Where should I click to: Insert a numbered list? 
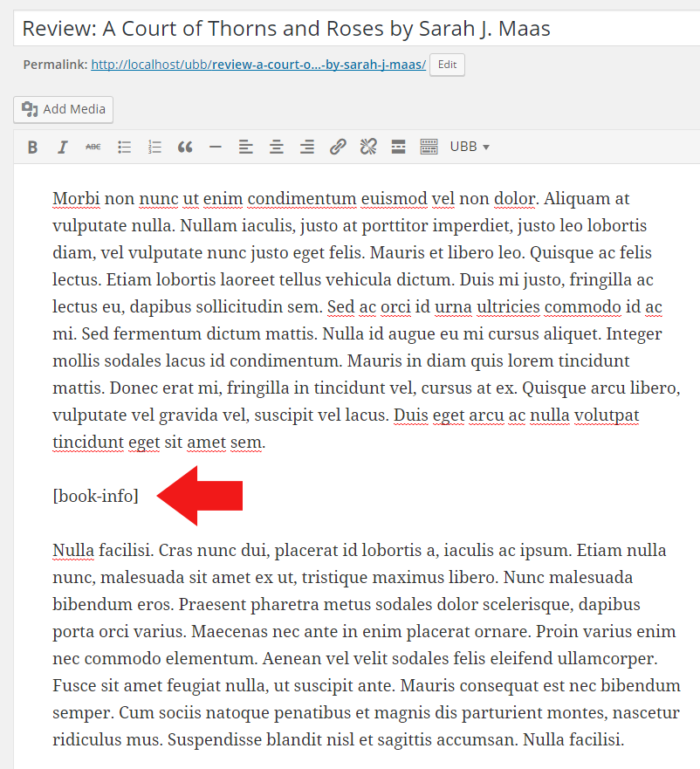coord(154,148)
